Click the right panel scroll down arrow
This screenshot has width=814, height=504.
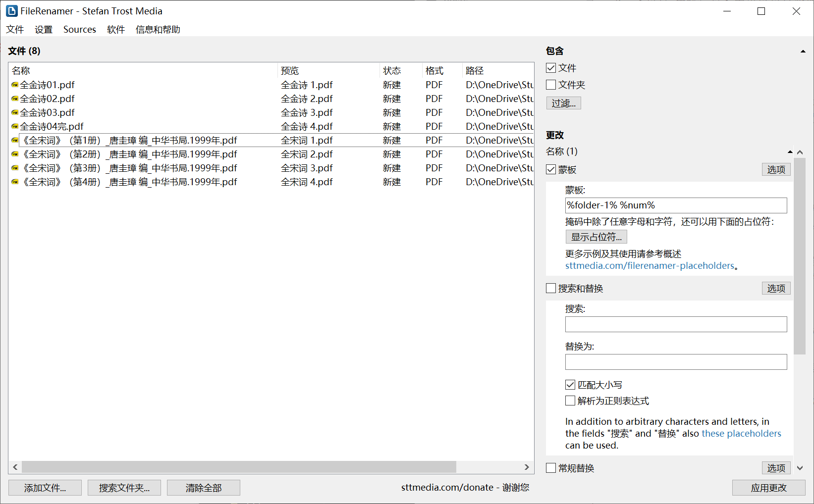point(800,468)
